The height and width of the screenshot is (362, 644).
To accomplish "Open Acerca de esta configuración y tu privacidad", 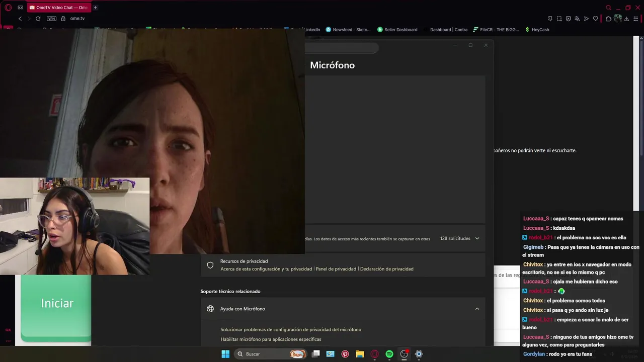I will click(266, 269).
